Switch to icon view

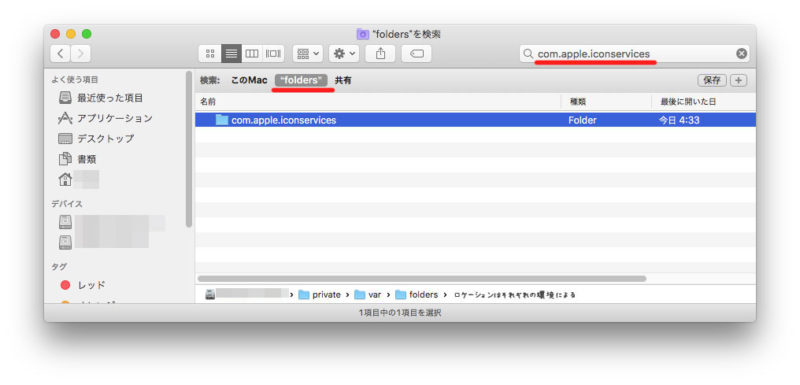[210, 54]
